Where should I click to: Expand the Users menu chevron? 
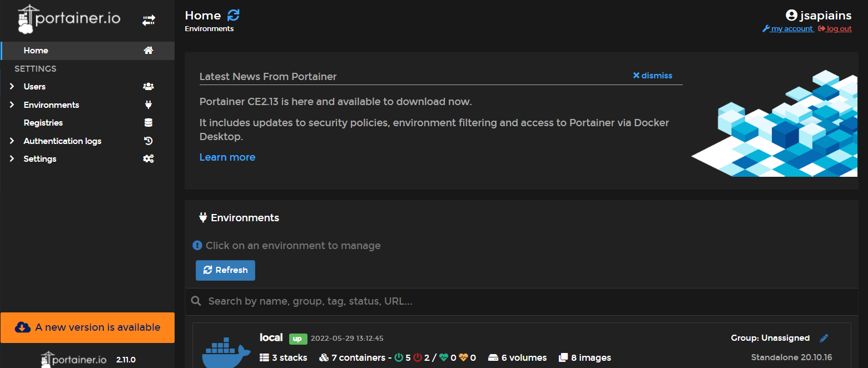click(x=12, y=87)
